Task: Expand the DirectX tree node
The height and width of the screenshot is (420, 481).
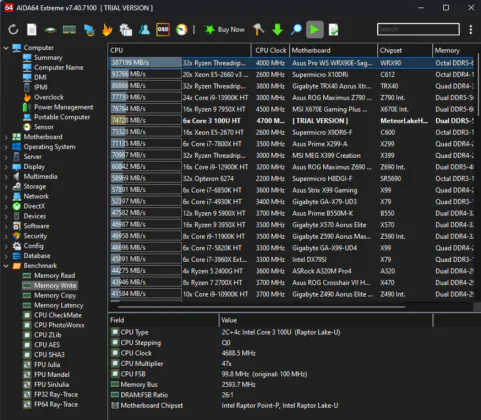Action: 6,206
